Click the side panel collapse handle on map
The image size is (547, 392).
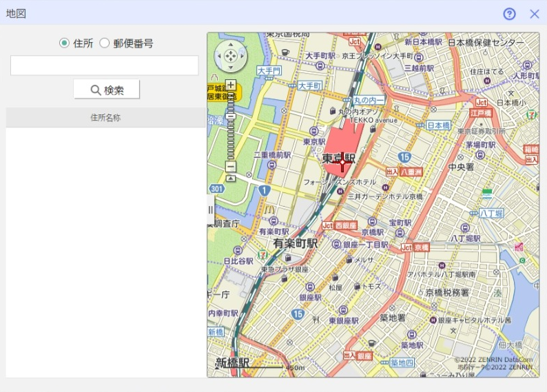coord(211,209)
